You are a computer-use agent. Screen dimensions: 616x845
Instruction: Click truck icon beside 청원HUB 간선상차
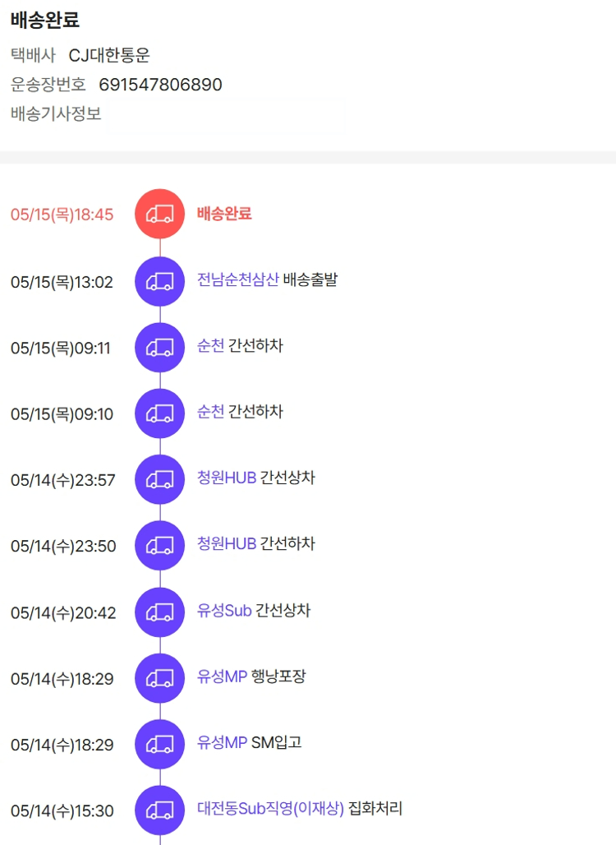coord(159,480)
